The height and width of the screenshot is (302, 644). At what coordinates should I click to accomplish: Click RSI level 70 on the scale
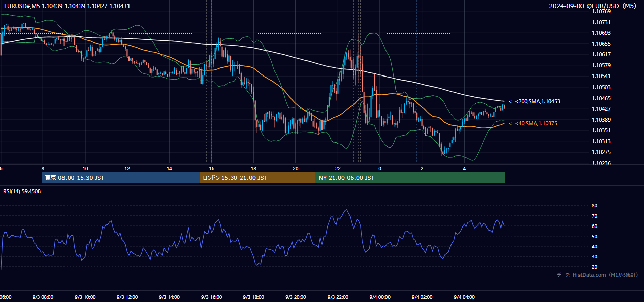594,216
